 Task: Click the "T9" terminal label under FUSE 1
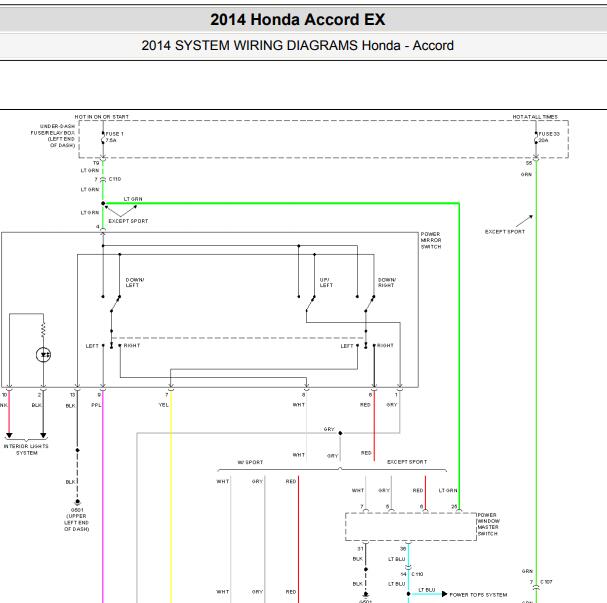pos(96,163)
